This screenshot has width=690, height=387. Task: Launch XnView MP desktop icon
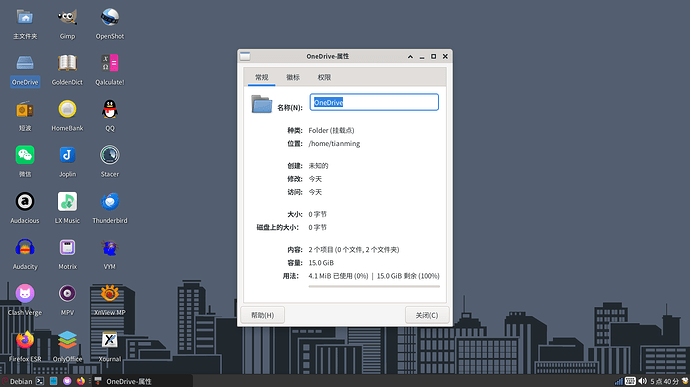[110, 294]
